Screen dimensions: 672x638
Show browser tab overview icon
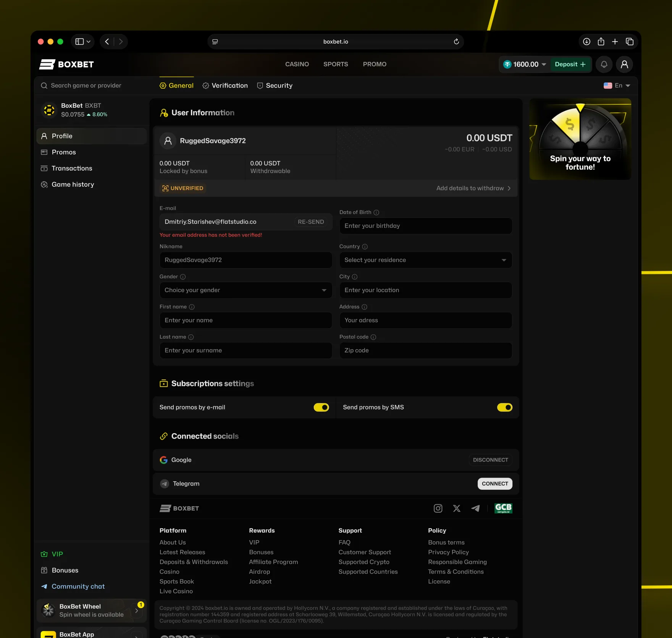click(630, 42)
